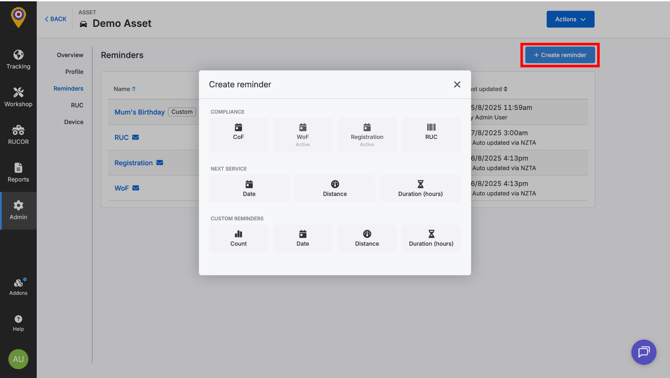Select Custom Reminders Count option
Screen dimensions: 670x378
(x=238, y=238)
